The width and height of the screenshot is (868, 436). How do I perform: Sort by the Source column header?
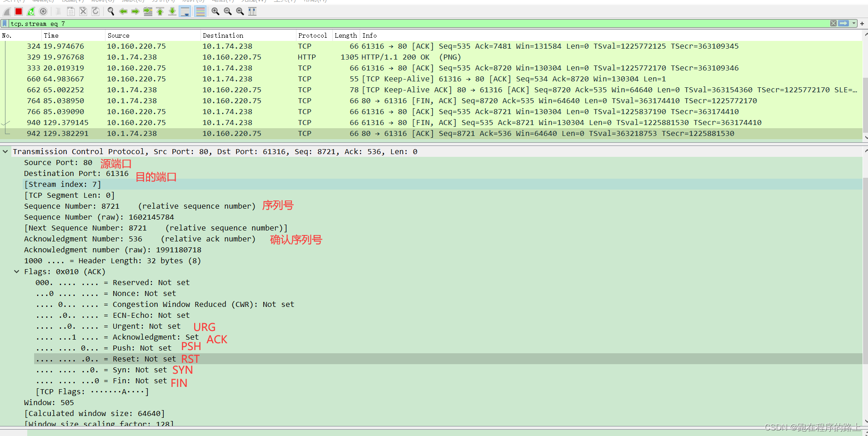[152, 35]
